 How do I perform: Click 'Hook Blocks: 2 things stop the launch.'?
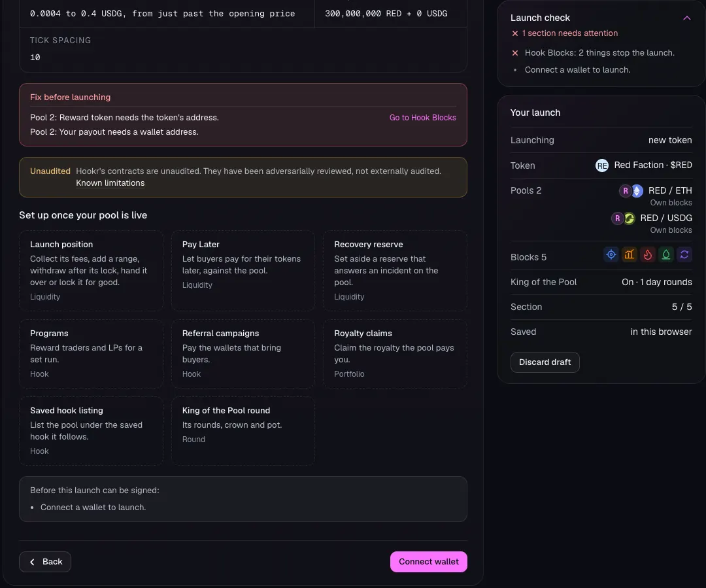point(599,53)
